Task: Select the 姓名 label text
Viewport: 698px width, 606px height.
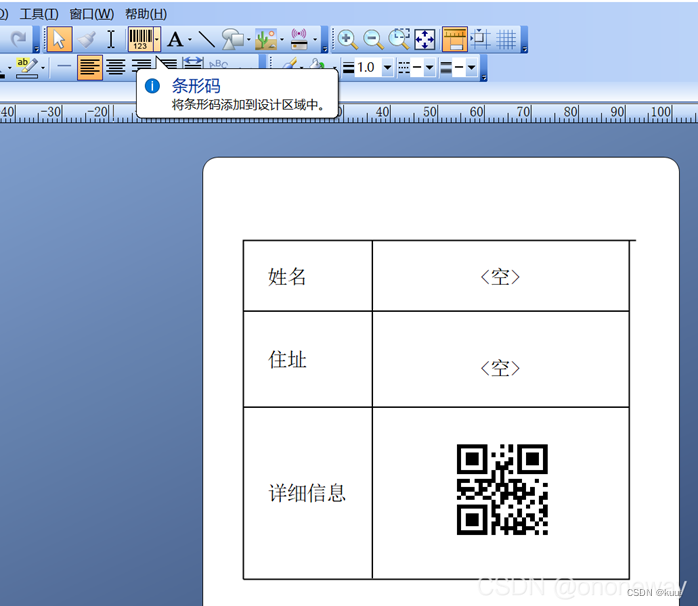Action: (x=287, y=277)
